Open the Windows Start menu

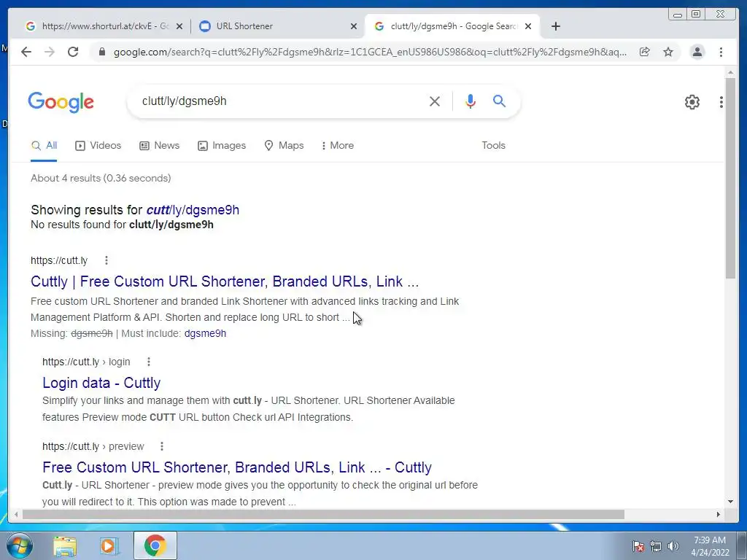[20, 545]
